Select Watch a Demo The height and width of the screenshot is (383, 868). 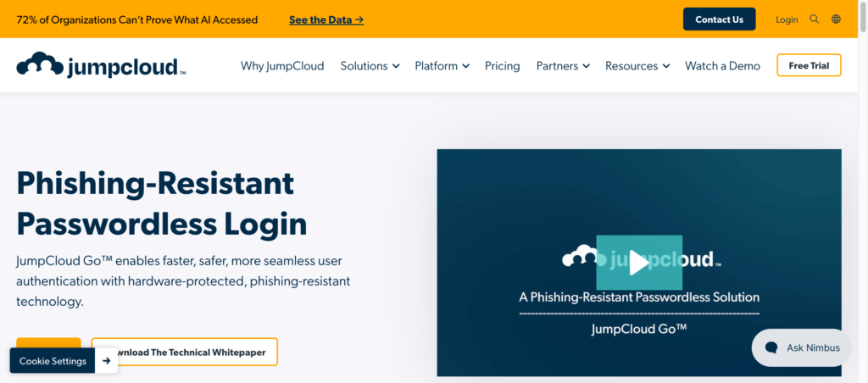pyautogui.click(x=722, y=66)
